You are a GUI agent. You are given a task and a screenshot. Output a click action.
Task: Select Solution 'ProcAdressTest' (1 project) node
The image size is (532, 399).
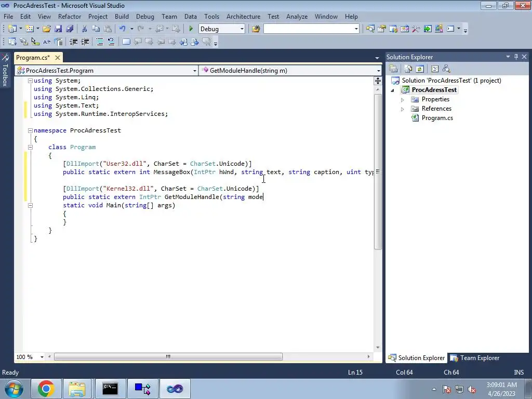tap(451, 81)
